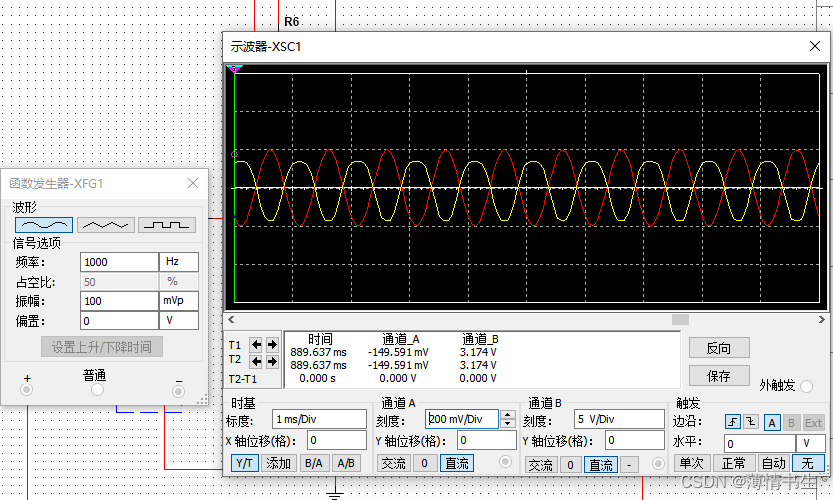Click 设置上升/下降时间 button
The image size is (833, 500).
point(101,347)
